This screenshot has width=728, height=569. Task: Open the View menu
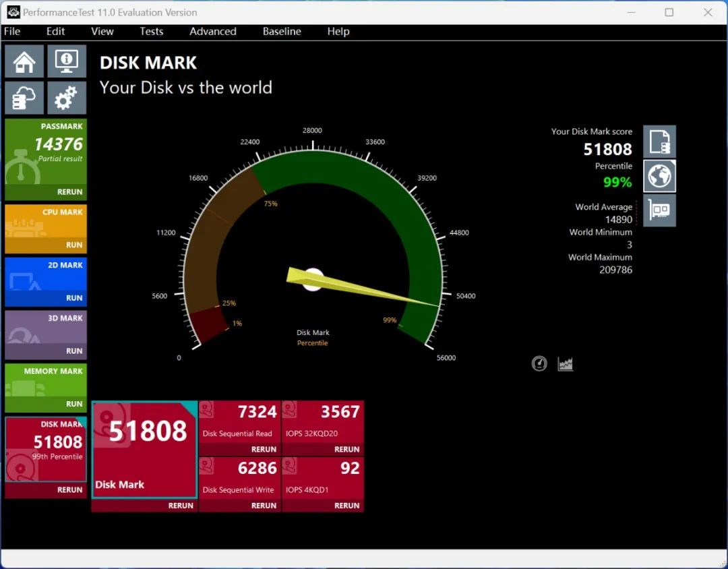pos(102,31)
